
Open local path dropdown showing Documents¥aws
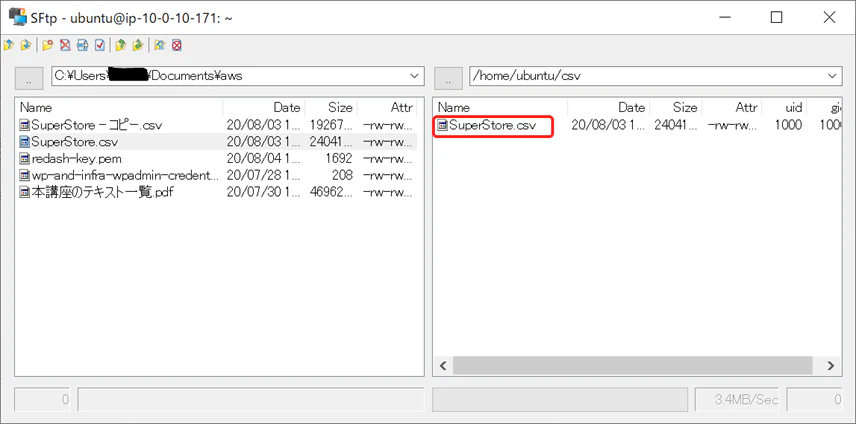414,76
